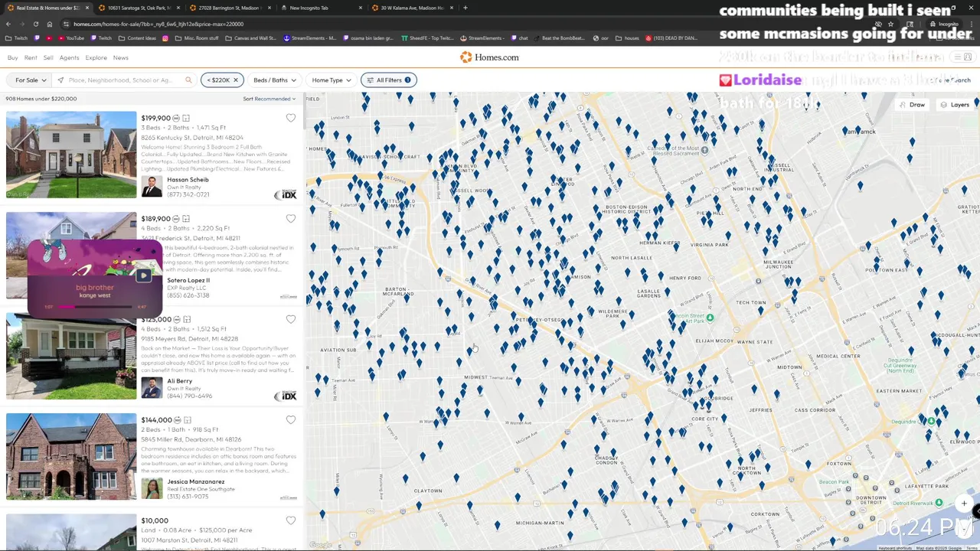
Task: Click the browser back arrow
Action: [8, 24]
